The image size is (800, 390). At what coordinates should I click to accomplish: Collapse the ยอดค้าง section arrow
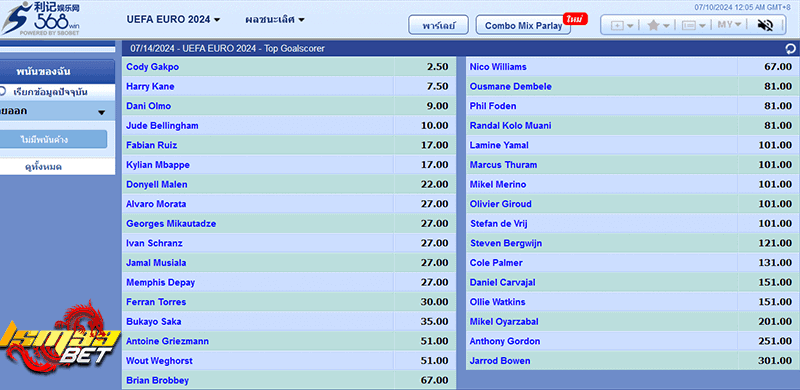[x=102, y=112]
